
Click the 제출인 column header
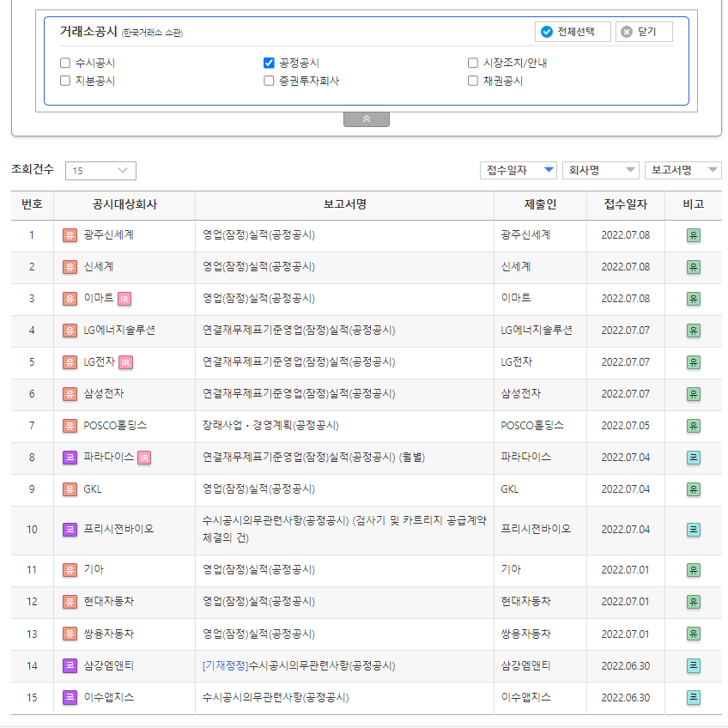click(x=540, y=204)
